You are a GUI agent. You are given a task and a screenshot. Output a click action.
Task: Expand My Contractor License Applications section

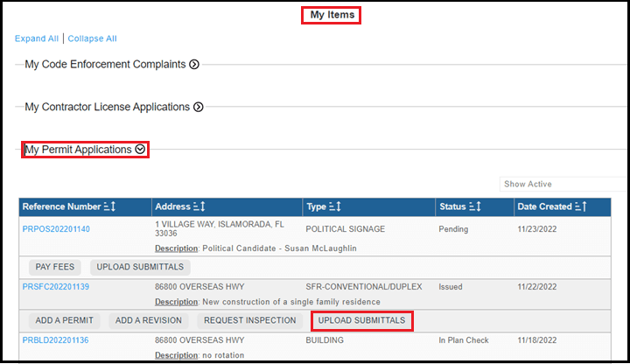tap(199, 107)
